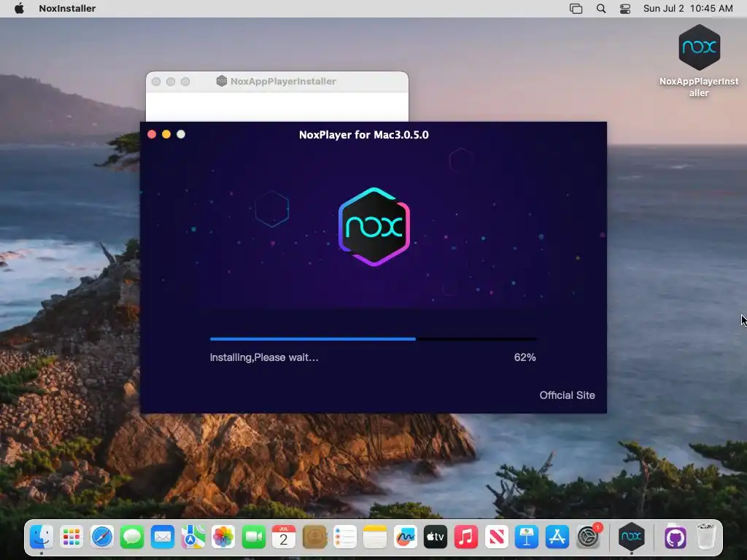
Task: Click the Official Site link
Action: click(x=567, y=395)
